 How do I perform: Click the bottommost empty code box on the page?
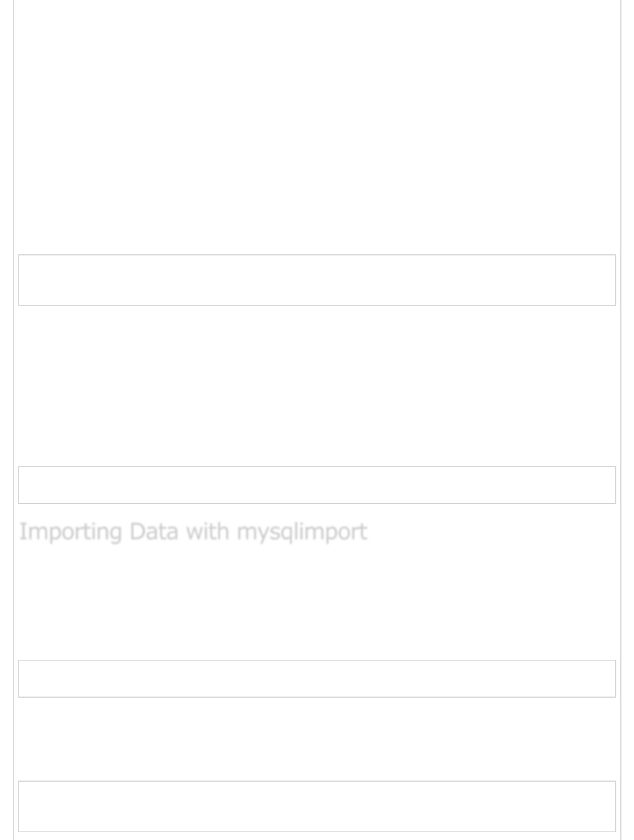(x=317, y=806)
